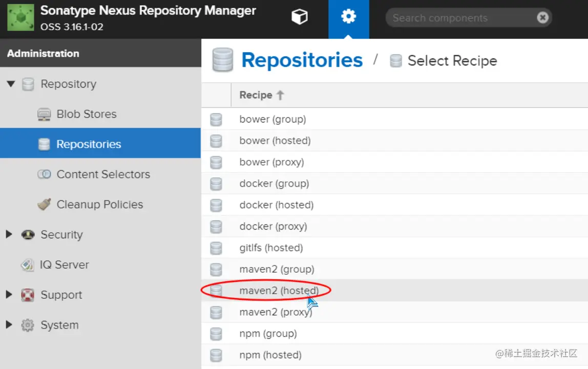588x369 pixels.
Task: Click the IQ Server icon
Action: tap(27, 264)
